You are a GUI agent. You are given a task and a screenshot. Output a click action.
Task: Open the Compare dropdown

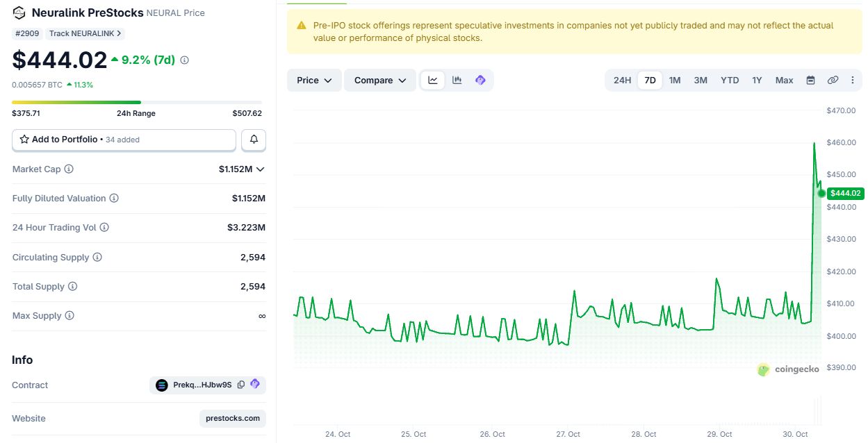pos(380,81)
